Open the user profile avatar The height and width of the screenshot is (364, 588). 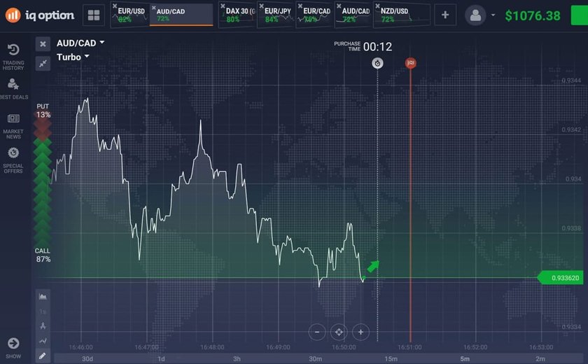pos(475,15)
